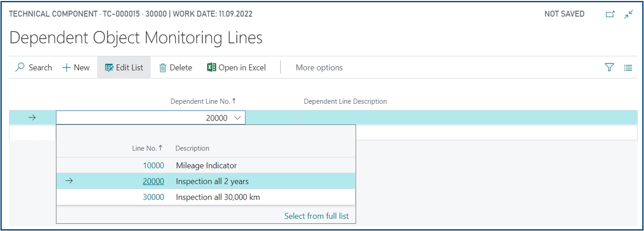Click the Delete action label
Image resolution: width=644 pixels, height=231 pixels.
pyautogui.click(x=181, y=68)
